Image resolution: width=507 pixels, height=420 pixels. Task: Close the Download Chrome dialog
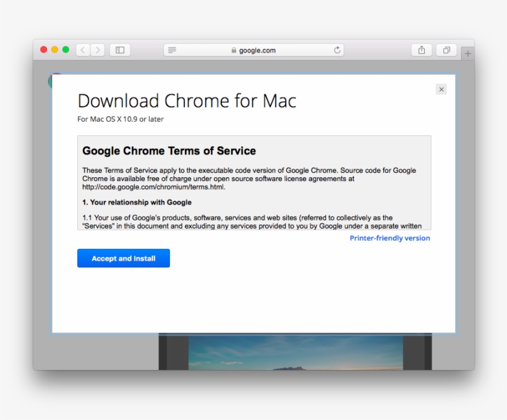click(441, 89)
